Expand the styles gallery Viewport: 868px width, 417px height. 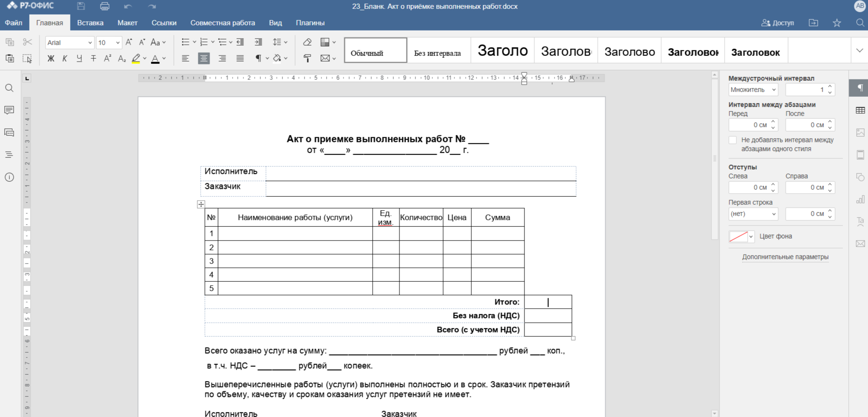click(860, 50)
